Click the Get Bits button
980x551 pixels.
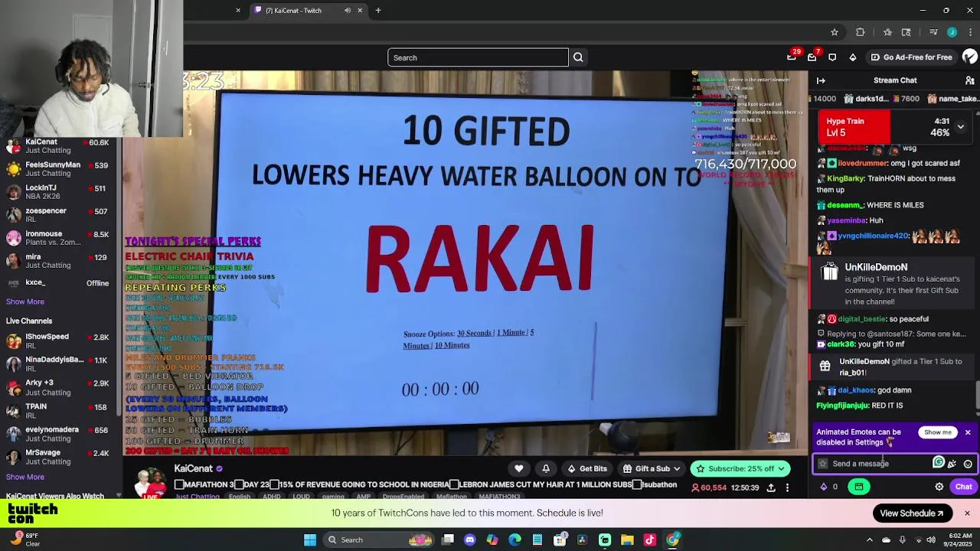587,468
